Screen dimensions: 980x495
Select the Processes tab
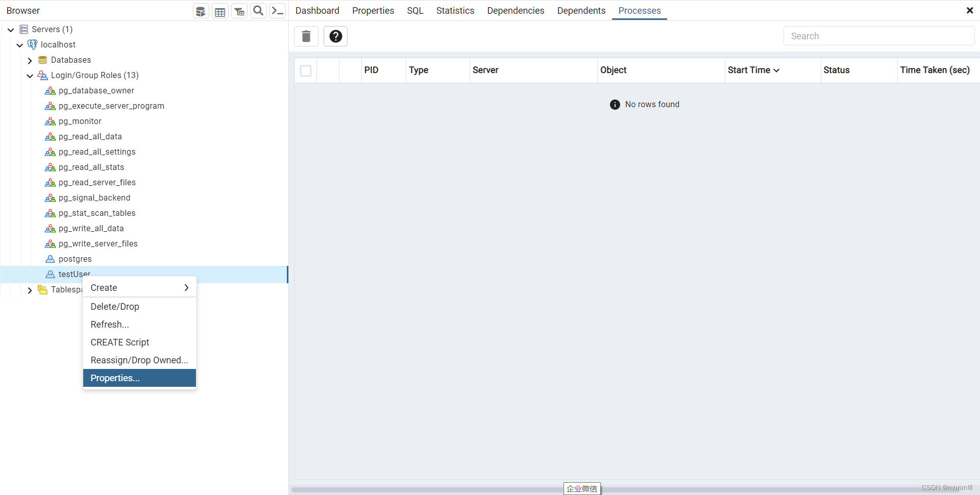click(640, 11)
